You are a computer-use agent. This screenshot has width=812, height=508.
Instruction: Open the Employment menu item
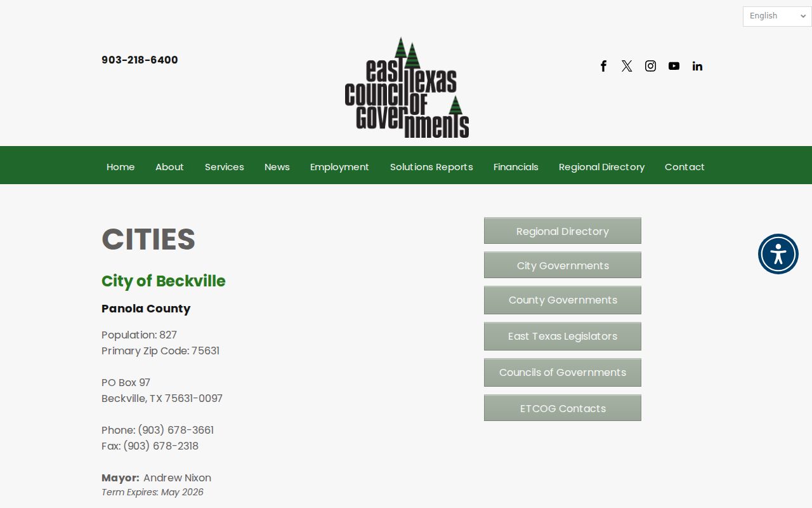[339, 167]
